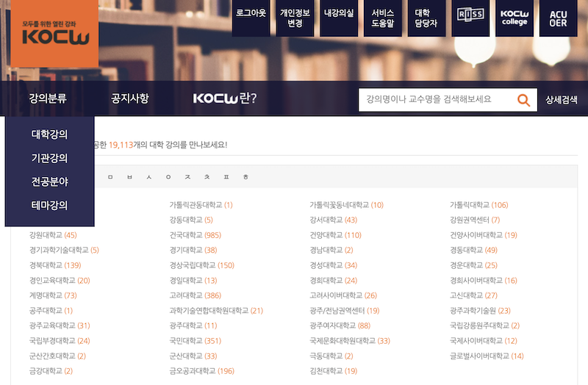Open 경성대학교 (34)
The image size is (588, 385).
334,265
